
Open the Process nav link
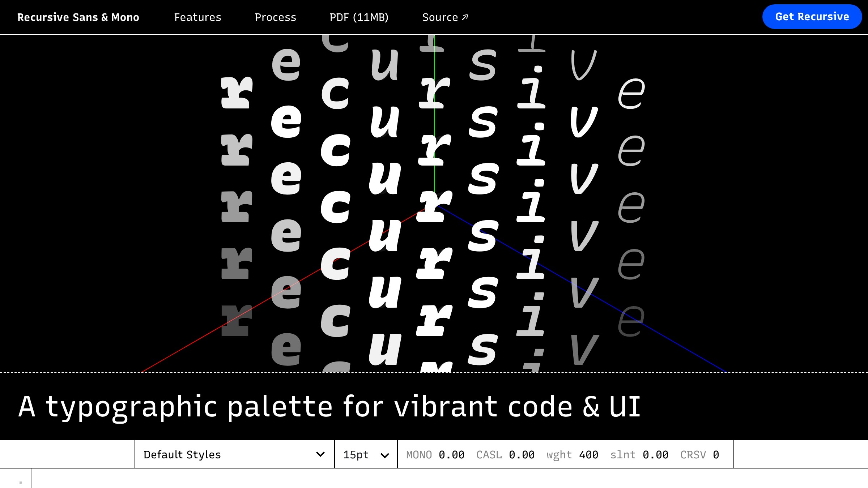pyautogui.click(x=275, y=17)
